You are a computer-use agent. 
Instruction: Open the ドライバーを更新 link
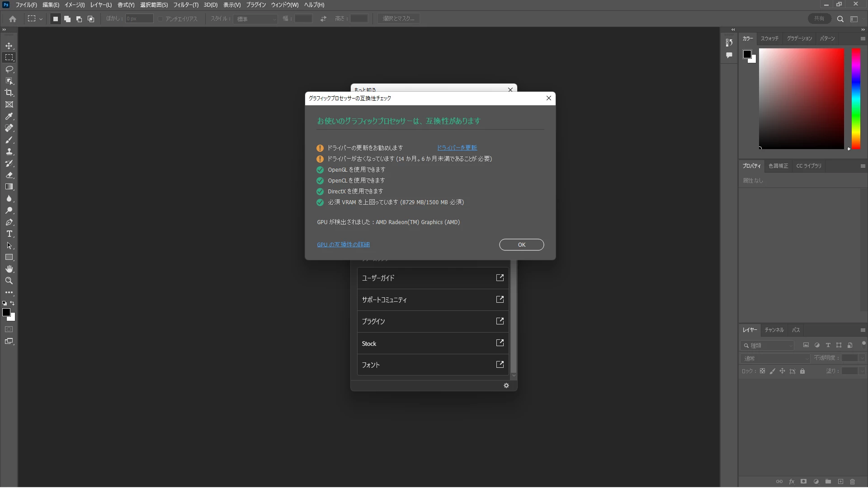click(457, 148)
